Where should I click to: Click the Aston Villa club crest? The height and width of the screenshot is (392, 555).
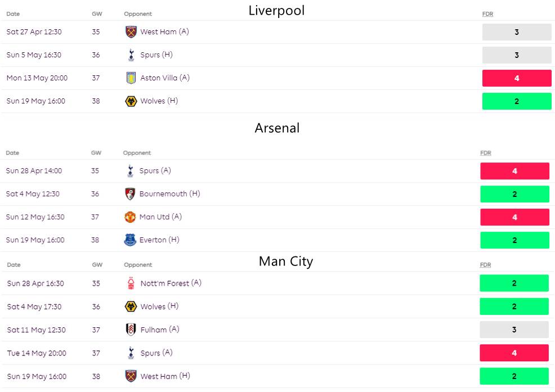pos(131,78)
